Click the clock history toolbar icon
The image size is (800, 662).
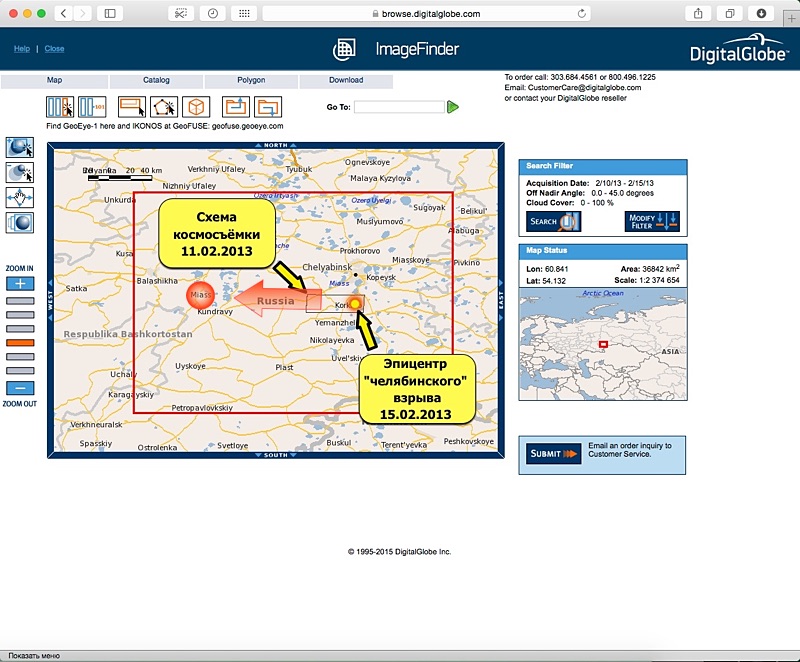(x=213, y=13)
